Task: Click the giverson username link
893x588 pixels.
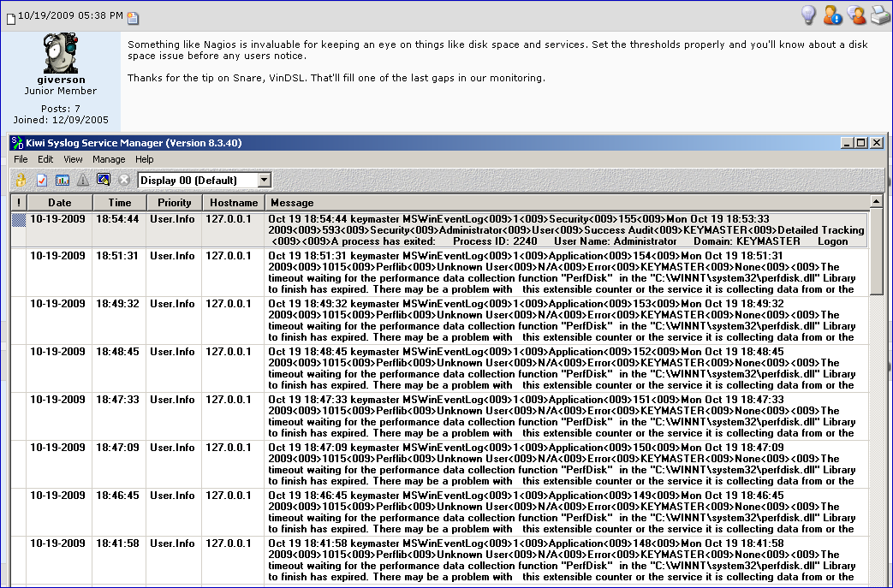Action: coord(61,80)
